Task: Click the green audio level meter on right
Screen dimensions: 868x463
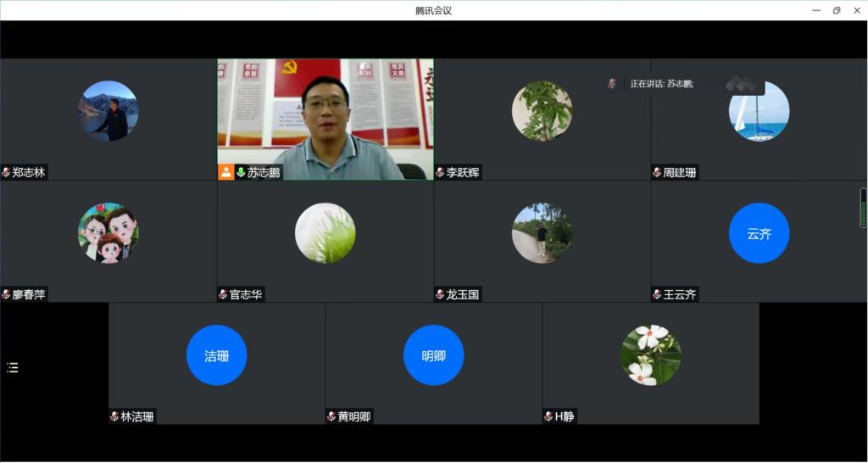Action: click(x=863, y=208)
